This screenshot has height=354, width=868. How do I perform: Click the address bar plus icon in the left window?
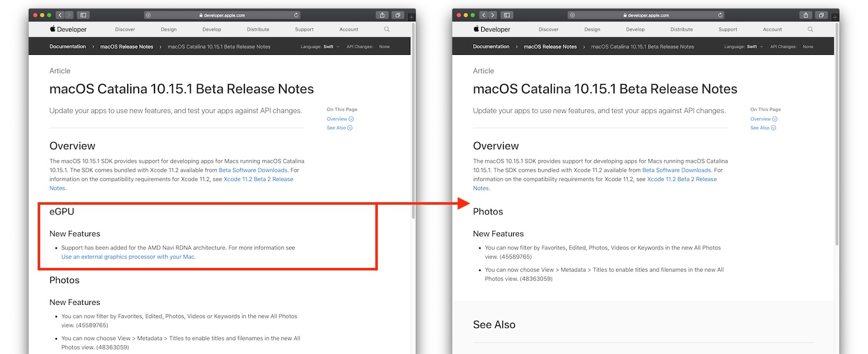pos(148,15)
